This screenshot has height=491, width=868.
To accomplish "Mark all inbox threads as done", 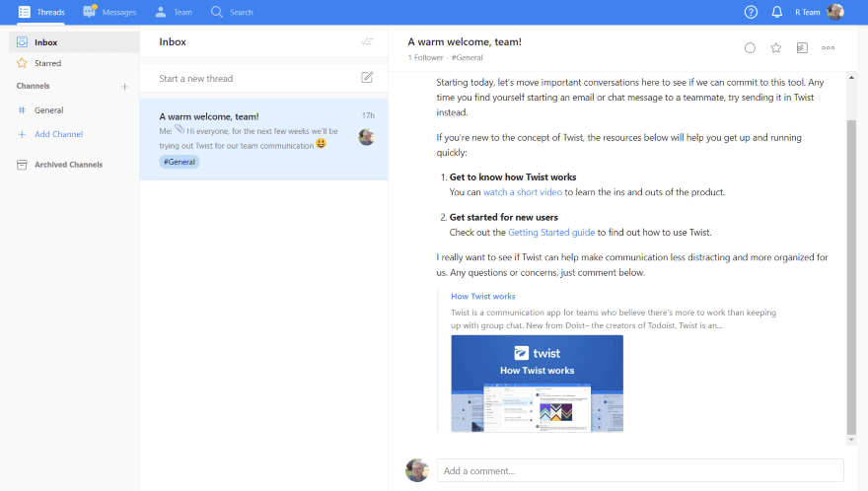I will [367, 41].
